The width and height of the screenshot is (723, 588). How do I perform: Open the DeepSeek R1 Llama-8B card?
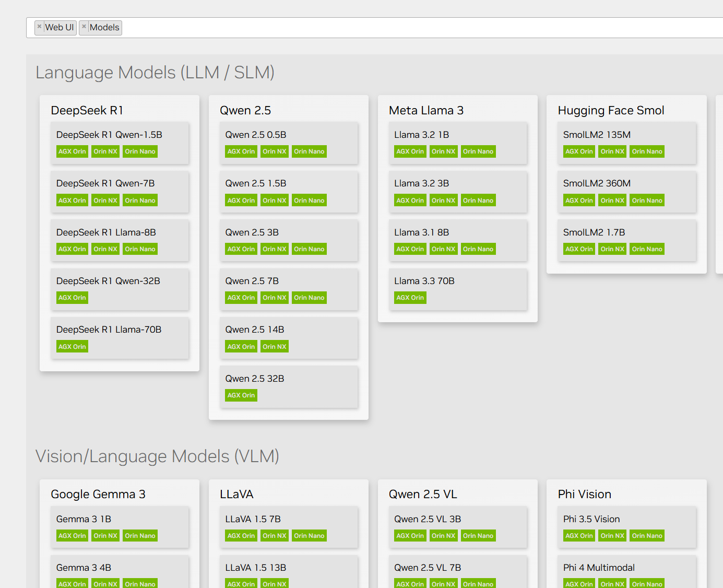coord(120,241)
